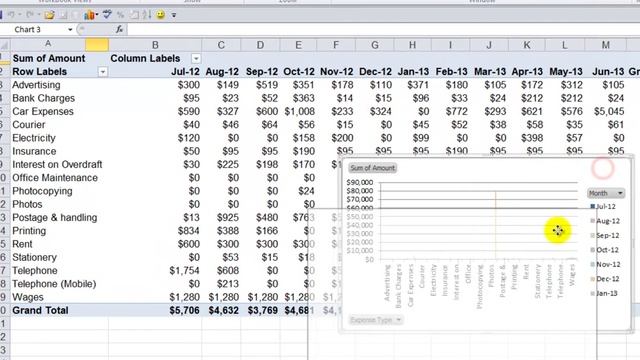Select the Office Maintenance row label
The height and width of the screenshot is (360, 640).
pyautogui.click(x=59, y=178)
